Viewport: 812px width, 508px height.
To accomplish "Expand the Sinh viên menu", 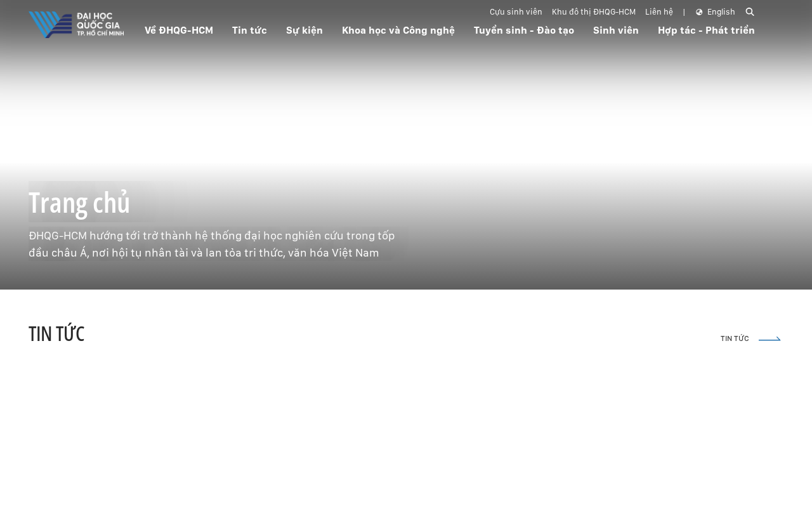I will [616, 30].
